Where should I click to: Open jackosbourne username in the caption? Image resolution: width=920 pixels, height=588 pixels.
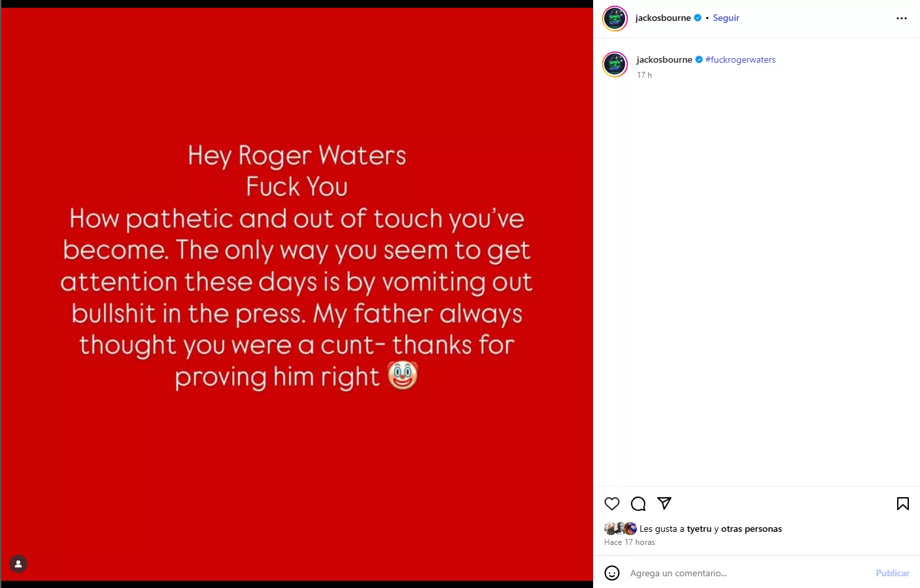(664, 59)
